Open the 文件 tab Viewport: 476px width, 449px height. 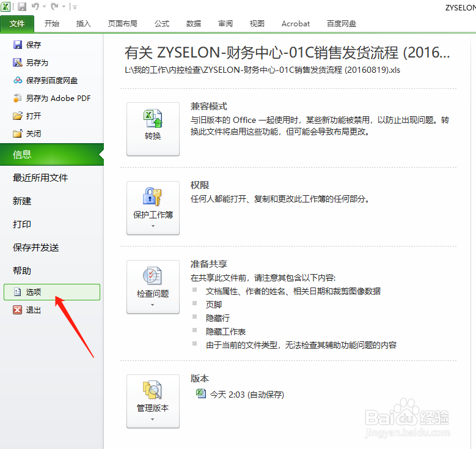tap(17, 24)
